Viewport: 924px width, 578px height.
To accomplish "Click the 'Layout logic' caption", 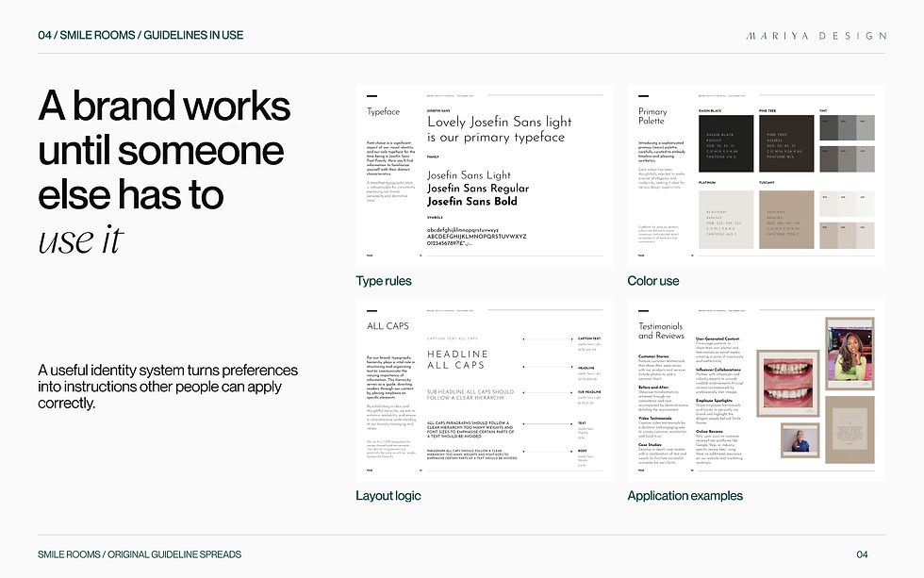I will pos(388,496).
